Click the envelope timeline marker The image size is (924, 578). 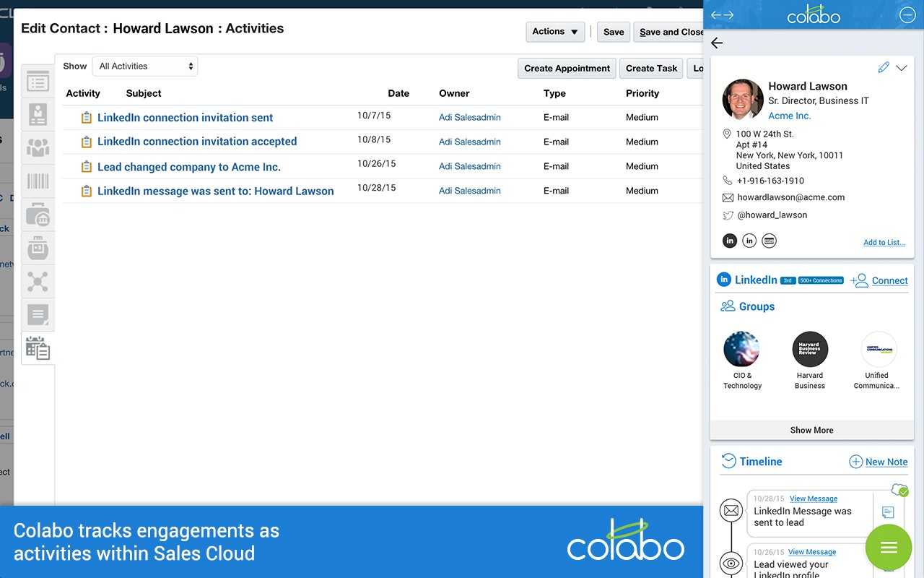[x=731, y=511]
